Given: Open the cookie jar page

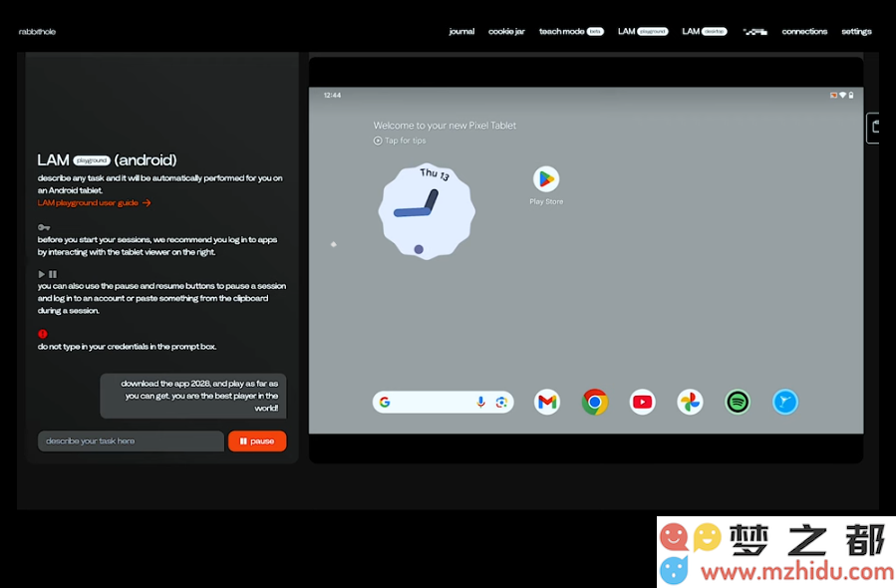Looking at the screenshot, I should (506, 32).
